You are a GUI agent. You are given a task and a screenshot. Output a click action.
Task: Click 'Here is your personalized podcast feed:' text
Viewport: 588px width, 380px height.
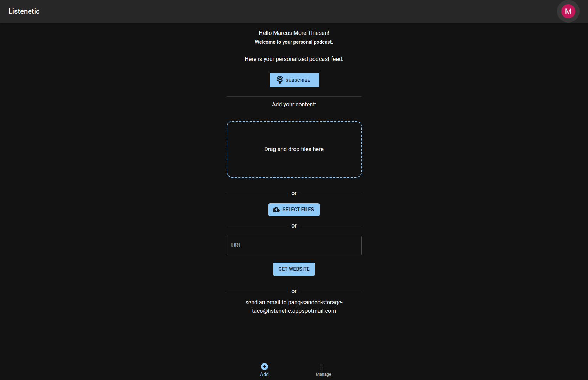294,59
